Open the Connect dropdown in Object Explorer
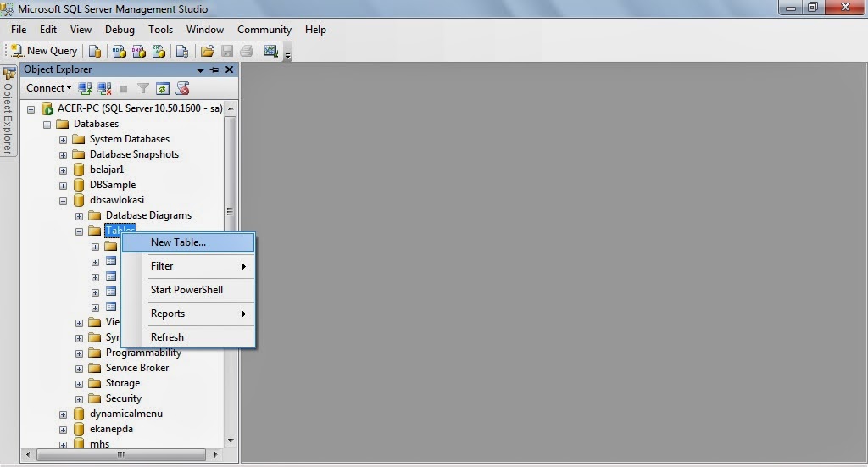 [48, 88]
